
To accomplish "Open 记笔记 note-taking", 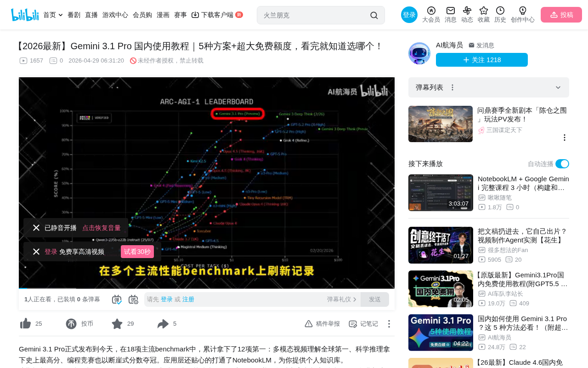I will click(x=363, y=324).
